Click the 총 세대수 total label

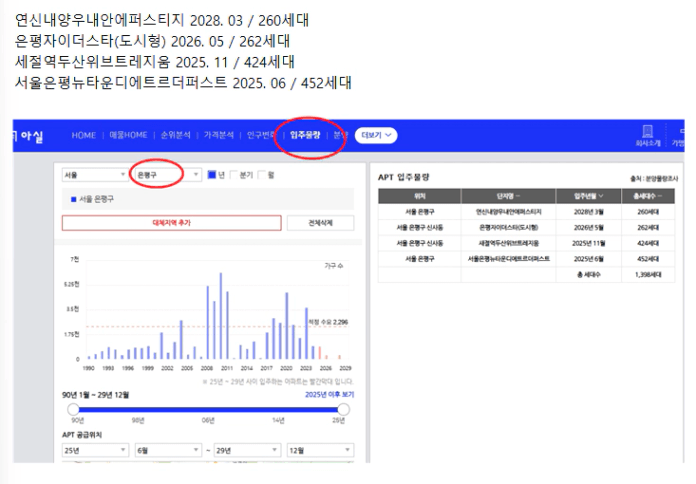(588, 274)
